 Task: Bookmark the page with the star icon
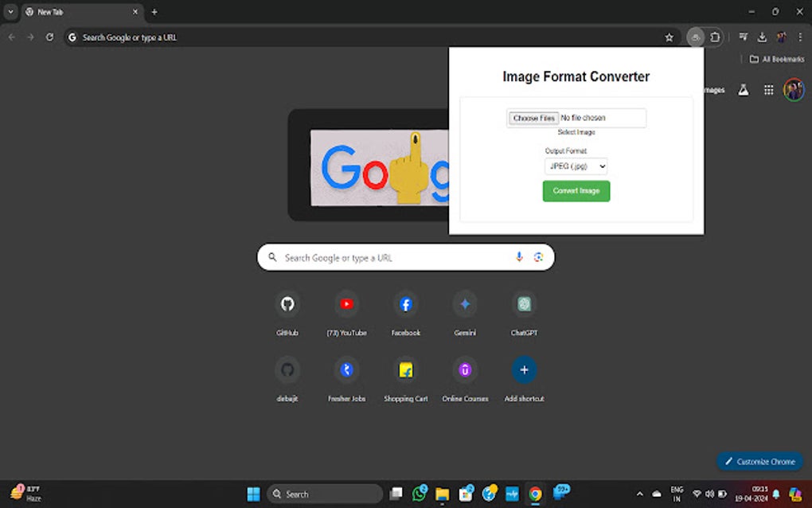click(x=669, y=37)
